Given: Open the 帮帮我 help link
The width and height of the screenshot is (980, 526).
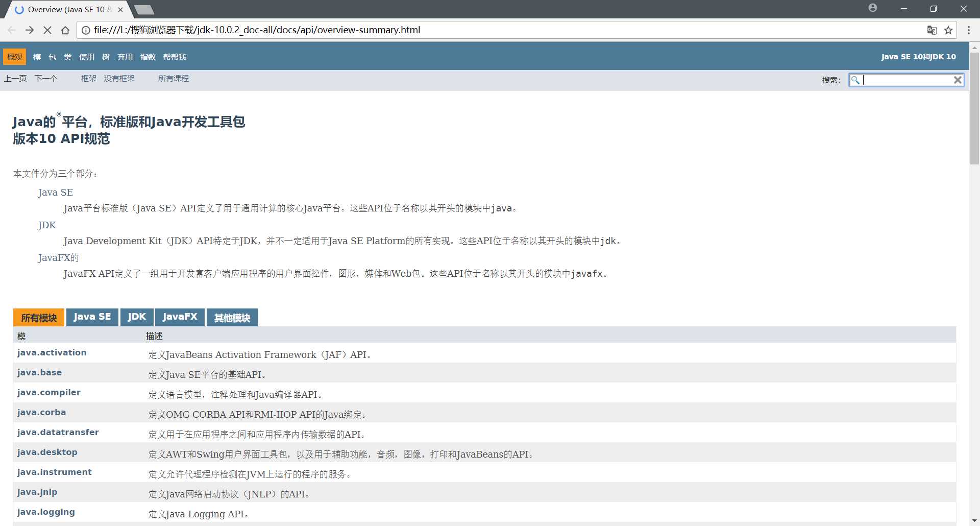Looking at the screenshot, I should point(175,57).
